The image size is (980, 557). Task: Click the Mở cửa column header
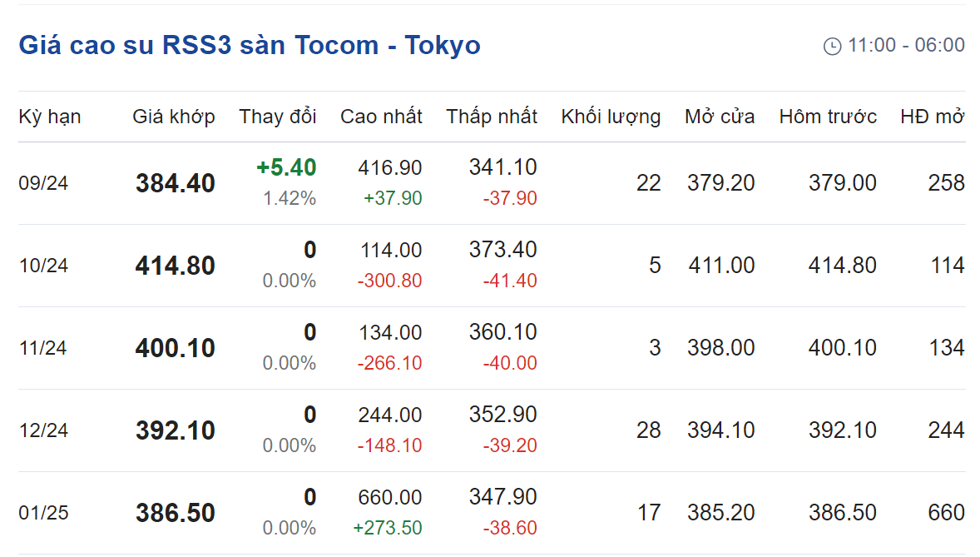pyautogui.click(x=720, y=117)
